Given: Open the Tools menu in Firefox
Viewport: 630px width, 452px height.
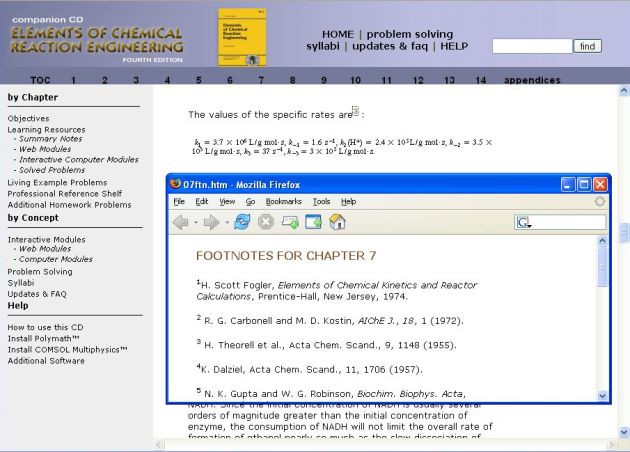Looking at the screenshot, I should tap(320, 201).
